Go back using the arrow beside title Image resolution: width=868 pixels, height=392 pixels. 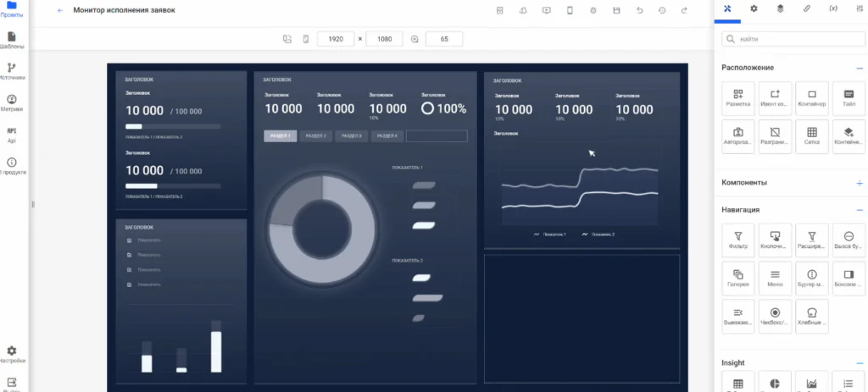[60, 10]
